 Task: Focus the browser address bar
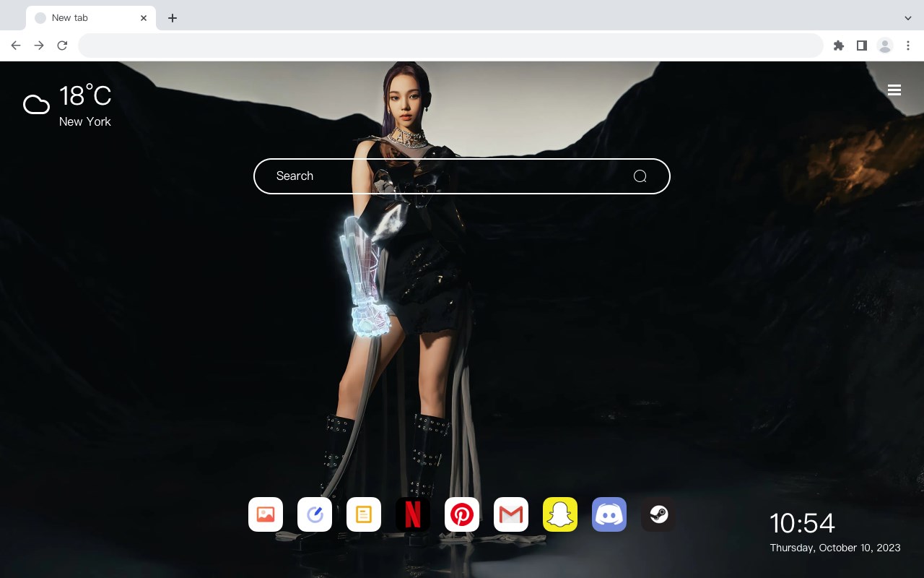450,46
